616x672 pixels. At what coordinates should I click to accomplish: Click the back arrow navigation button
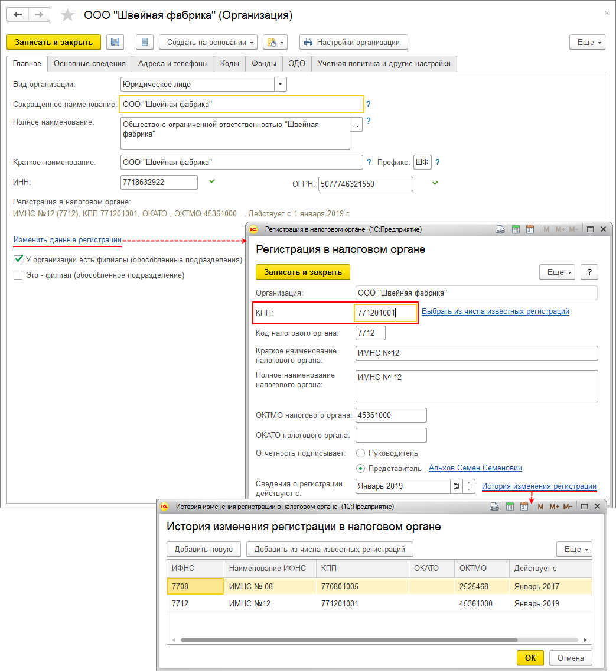point(18,15)
